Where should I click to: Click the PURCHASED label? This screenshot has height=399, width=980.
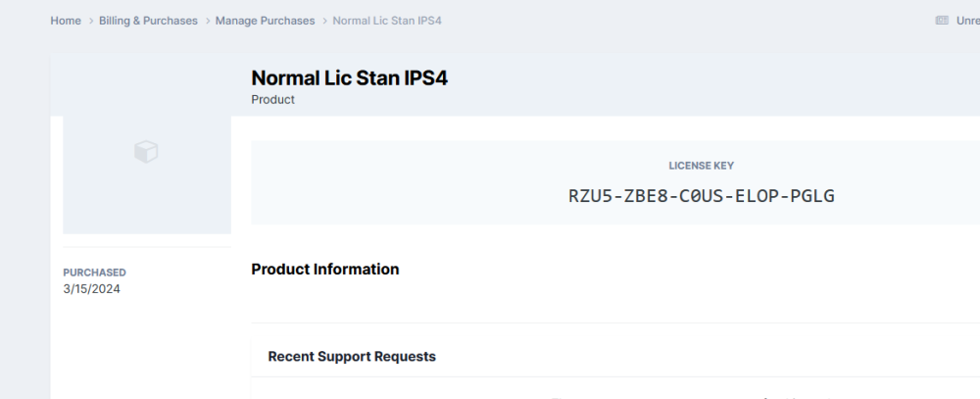point(94,273)
